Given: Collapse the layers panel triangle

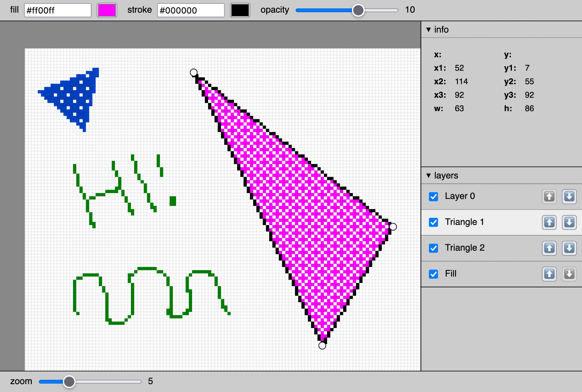Looking at the screenshot, I should pyautogui.click(x=428, y=175).
